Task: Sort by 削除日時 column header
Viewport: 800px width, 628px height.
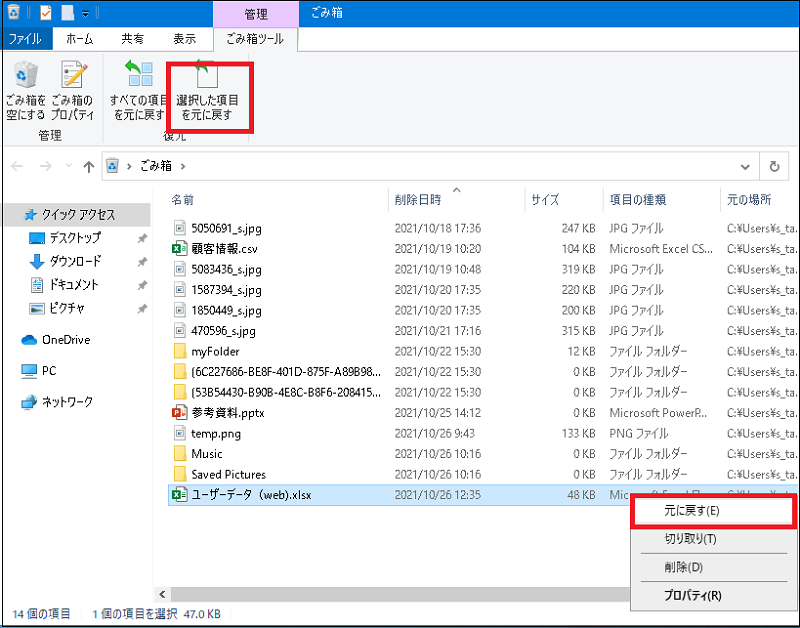Action: (x=418, y=199)
